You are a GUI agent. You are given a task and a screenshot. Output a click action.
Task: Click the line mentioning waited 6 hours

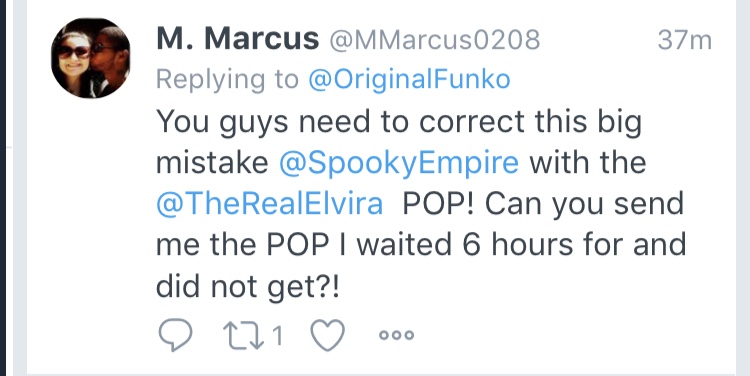pyautogui.click(x=421, y=245)
